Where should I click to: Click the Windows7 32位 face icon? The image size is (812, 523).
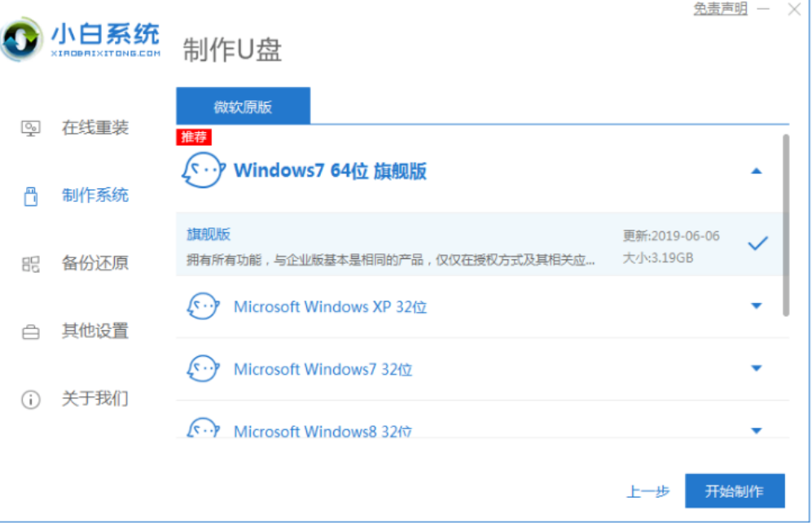coord(201,369)
